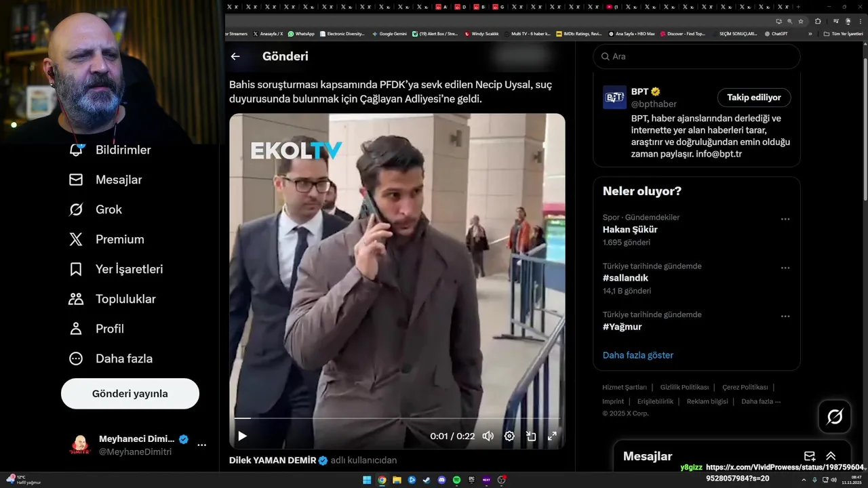Click Daha fazla göster under trends

[x=638, y=355]
